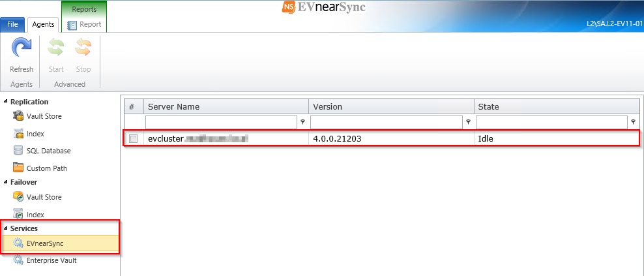Select the evcluster server name cell
This screenshot has height=276, width=644.
click(226, 139)
